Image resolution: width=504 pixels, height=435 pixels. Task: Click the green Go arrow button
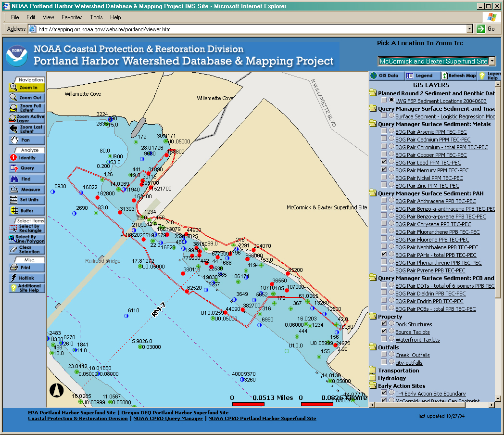click(481, 29)
